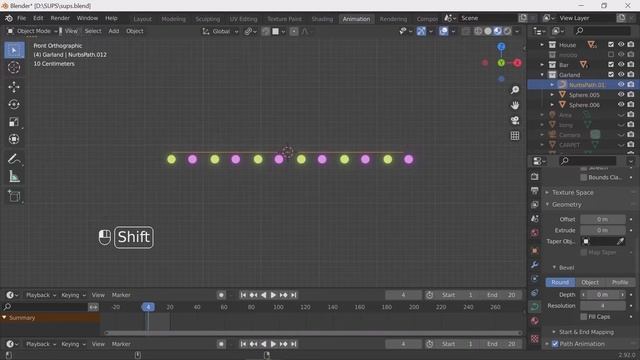The height and width of the screenshot is (360, 640).
Task: Enable Fill Caps checkbox
Action: pos(584,317)
